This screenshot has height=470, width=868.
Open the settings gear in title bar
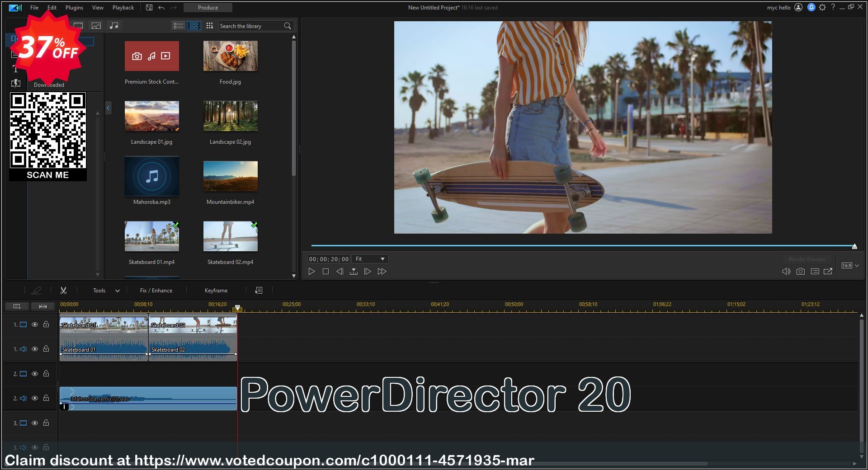tap(822, 7)
